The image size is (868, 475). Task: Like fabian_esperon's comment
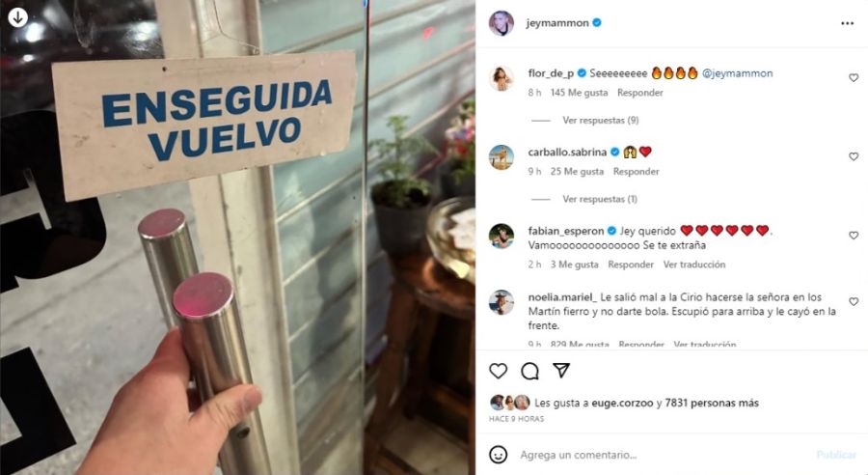854,236
